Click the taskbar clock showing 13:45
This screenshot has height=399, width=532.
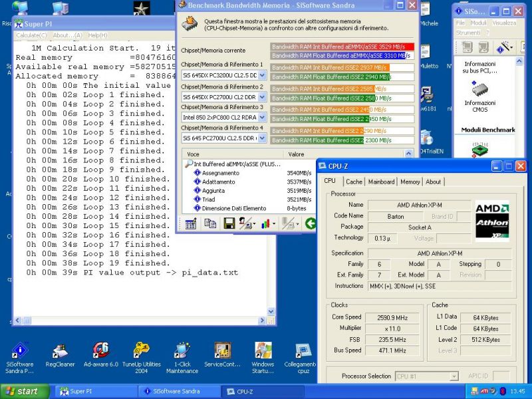coord(517,391)
